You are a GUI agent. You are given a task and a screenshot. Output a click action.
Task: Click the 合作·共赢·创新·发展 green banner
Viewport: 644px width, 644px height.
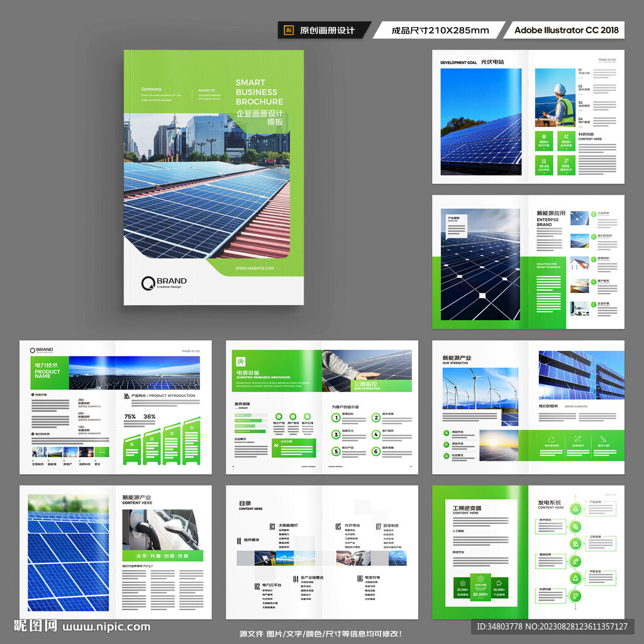[x=163, y=556]
